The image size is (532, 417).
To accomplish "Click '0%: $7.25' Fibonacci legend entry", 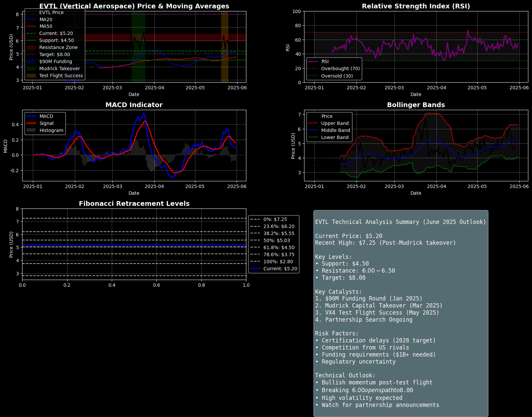I will [269, 220].
